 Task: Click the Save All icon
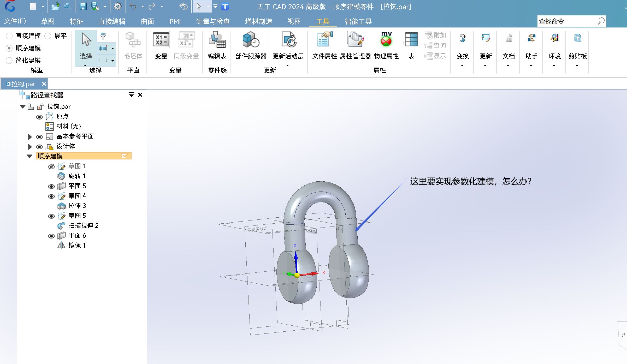point(95,6)
